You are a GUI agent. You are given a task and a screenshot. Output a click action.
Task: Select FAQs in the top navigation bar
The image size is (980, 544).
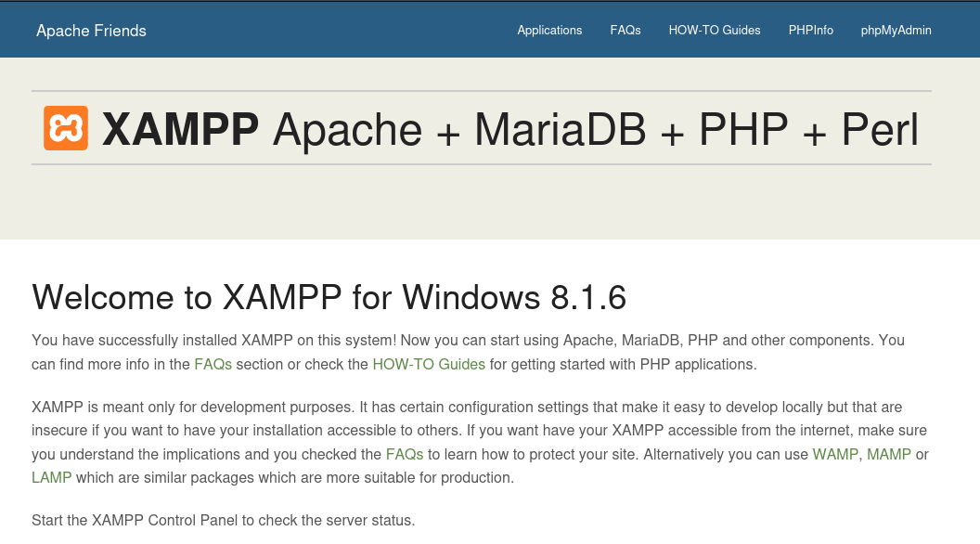[625, 31]
